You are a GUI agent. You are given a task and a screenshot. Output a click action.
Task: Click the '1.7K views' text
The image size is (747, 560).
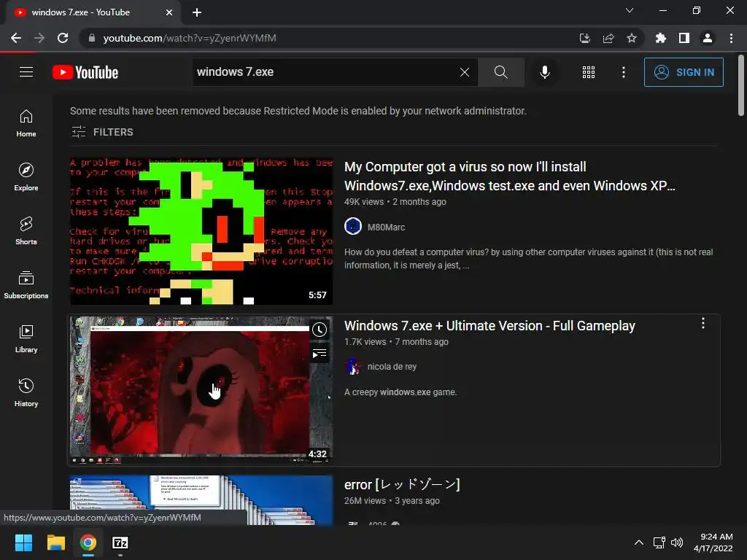tap(365, 342)
